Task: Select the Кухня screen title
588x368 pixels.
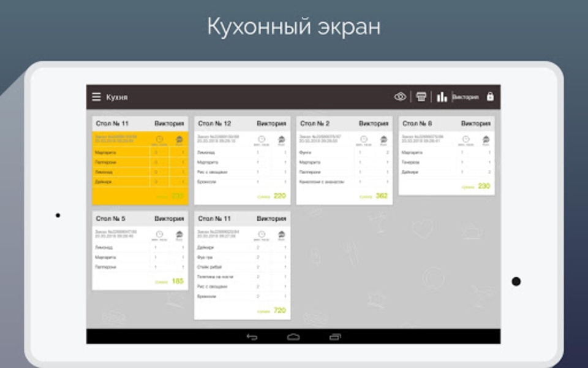Action: tap(116, 98)
